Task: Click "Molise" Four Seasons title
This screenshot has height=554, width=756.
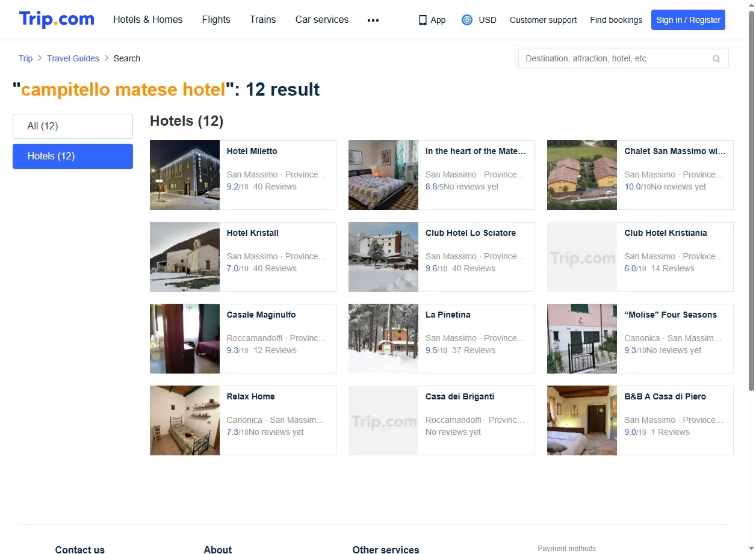Action: (671, 315)
